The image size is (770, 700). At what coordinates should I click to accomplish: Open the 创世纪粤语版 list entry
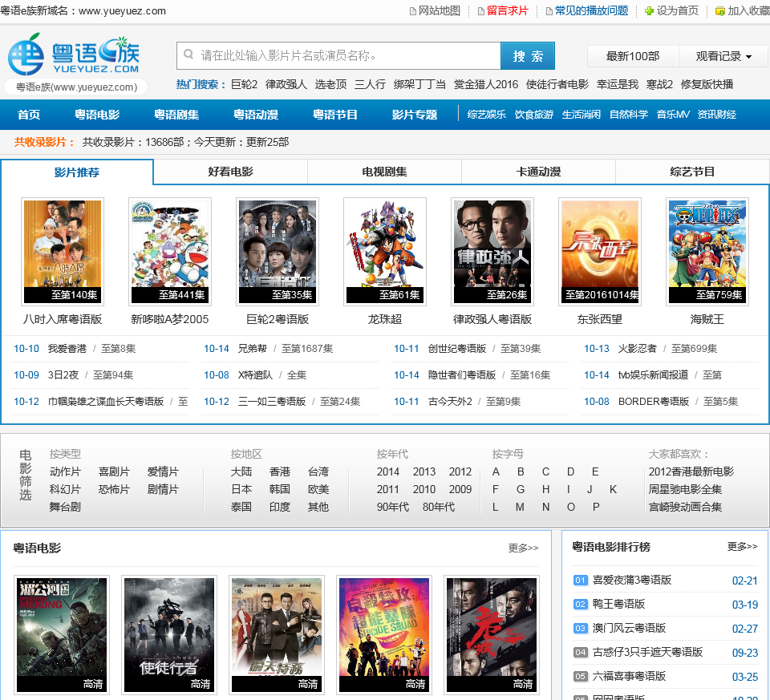point(457,349)
